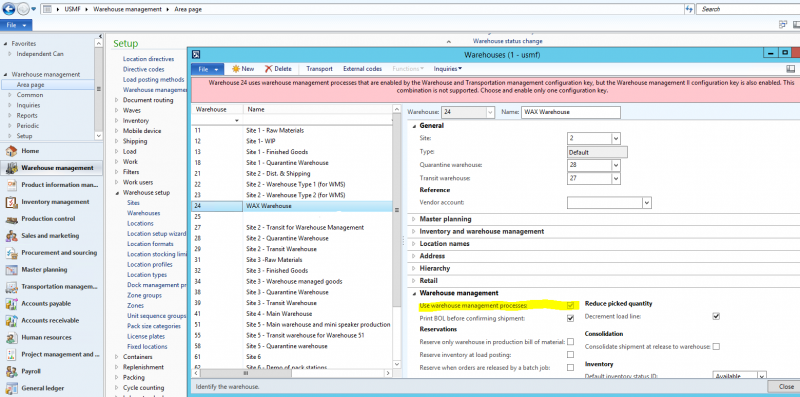This screenshot has width=800, height=397.
Task: Open the Location directives link
Action: (148, 59)
